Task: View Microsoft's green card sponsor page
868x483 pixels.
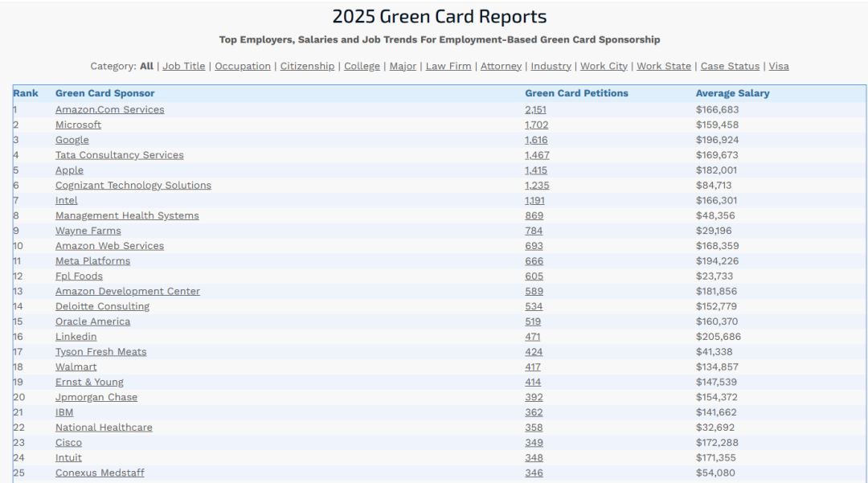Action: tap(78, 125)
